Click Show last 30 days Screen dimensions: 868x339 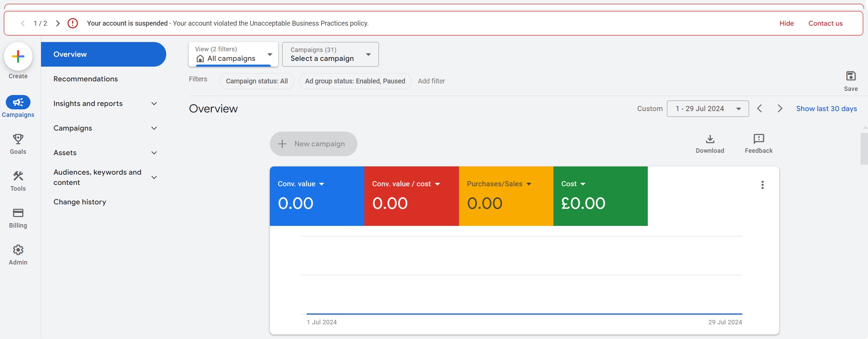click(x=826, y=109)
